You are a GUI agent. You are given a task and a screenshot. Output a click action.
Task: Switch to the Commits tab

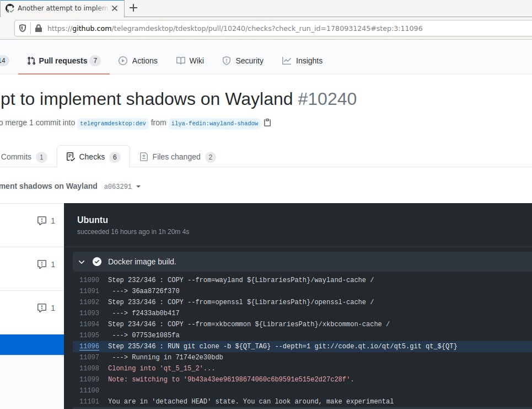pos(24,157)
